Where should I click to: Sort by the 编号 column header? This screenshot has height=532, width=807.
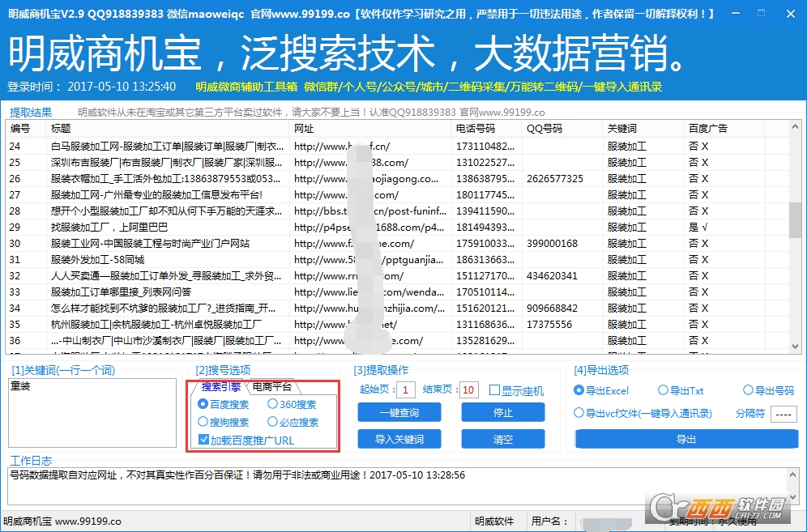coord(26,129)
